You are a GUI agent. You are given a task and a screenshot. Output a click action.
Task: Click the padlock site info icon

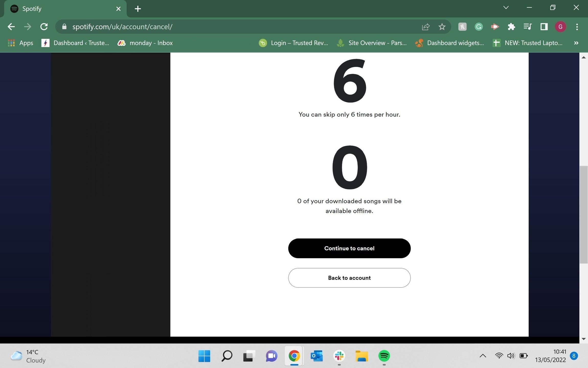64,27
